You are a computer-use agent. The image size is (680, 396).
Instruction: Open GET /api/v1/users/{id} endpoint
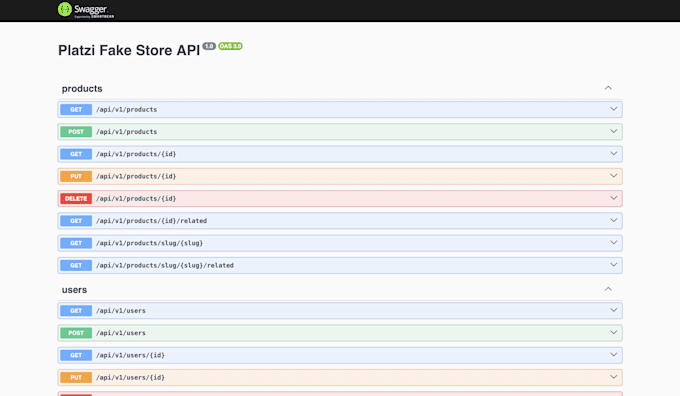[340, 355]
